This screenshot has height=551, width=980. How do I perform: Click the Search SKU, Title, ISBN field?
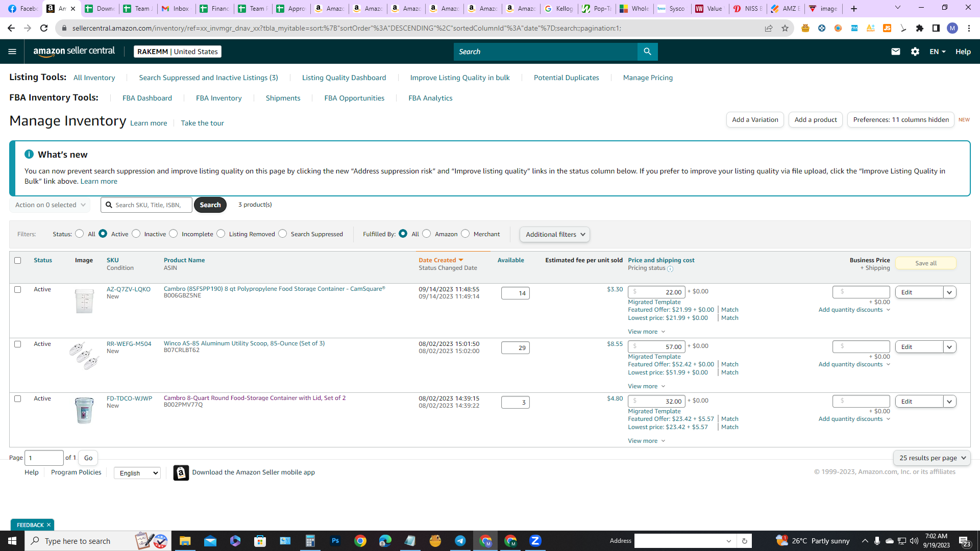pyautogui.click(x=146, y=205)
